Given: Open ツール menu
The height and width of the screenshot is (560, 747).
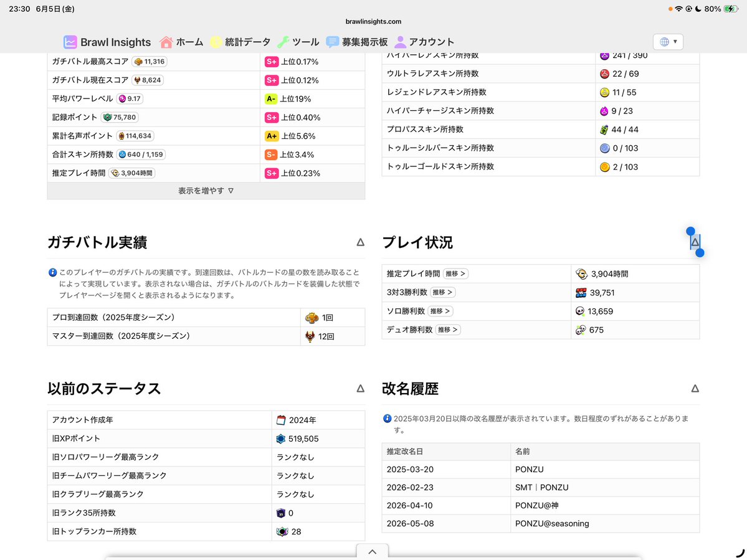Looking at the screenshot, I should coord(298,42).
